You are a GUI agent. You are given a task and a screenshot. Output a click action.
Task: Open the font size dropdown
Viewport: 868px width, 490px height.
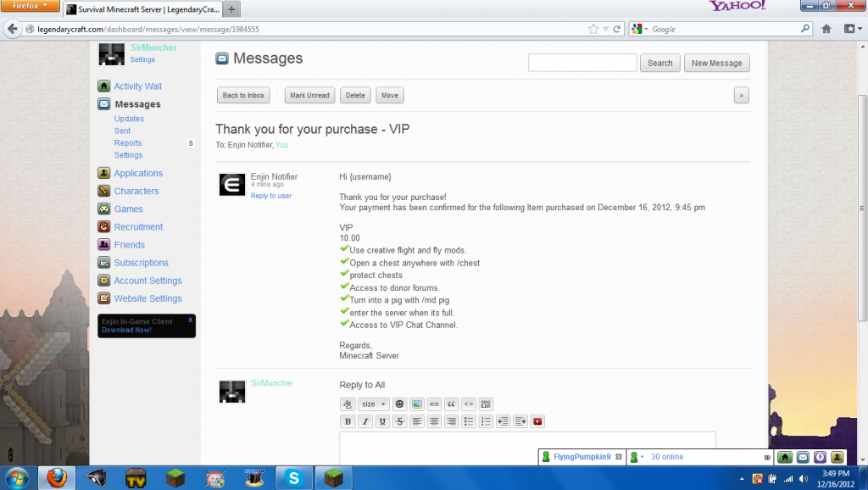pos(373,404)
